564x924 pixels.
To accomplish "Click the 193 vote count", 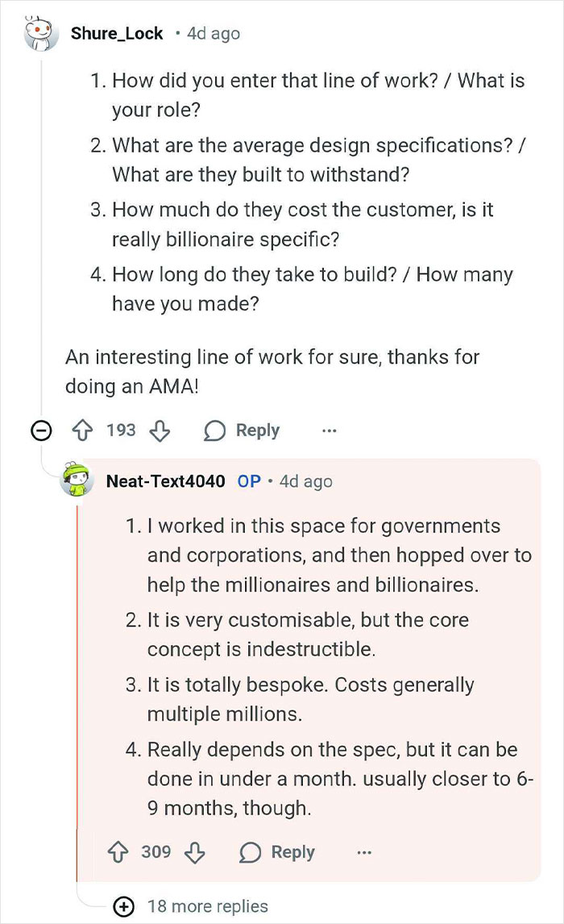I will click(x=120, y=431).
